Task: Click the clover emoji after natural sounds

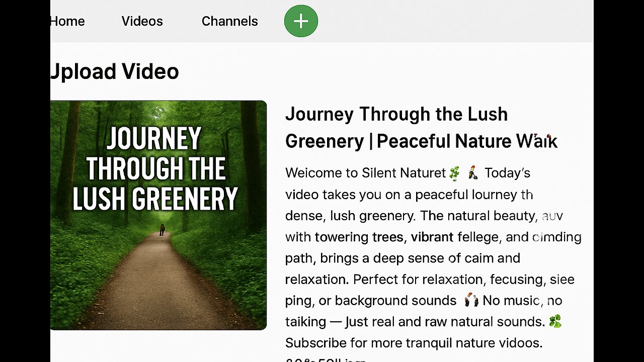Action: point(555,321)
